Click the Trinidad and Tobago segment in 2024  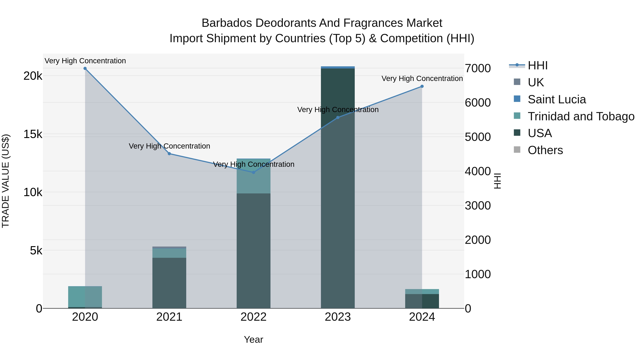pyautogui.click(x=422, y=292)
